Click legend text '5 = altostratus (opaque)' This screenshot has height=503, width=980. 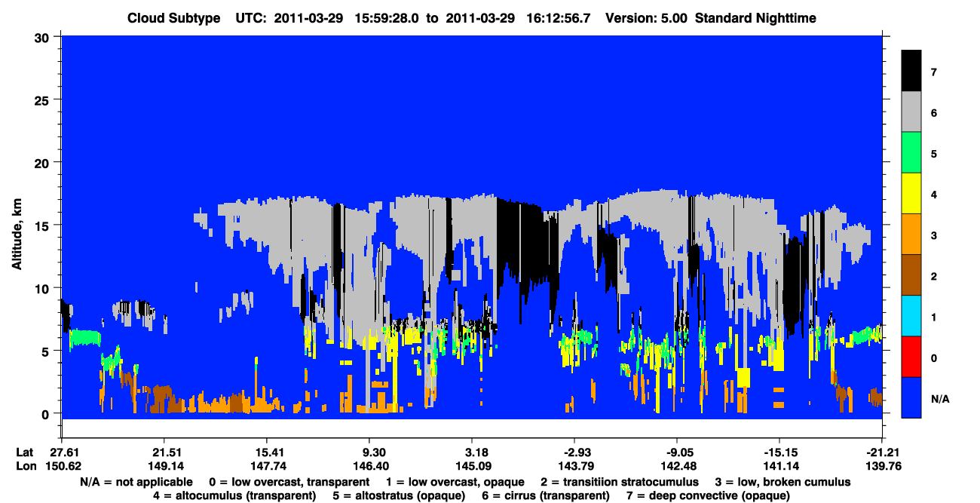(400, 495)
